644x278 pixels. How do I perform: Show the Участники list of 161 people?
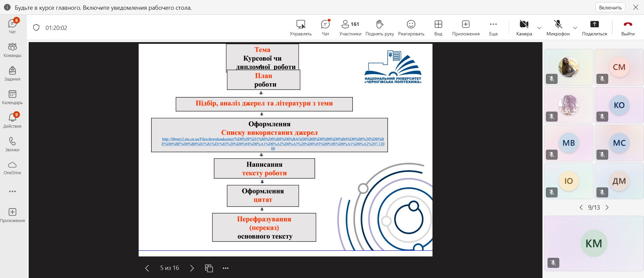(350, 28)
